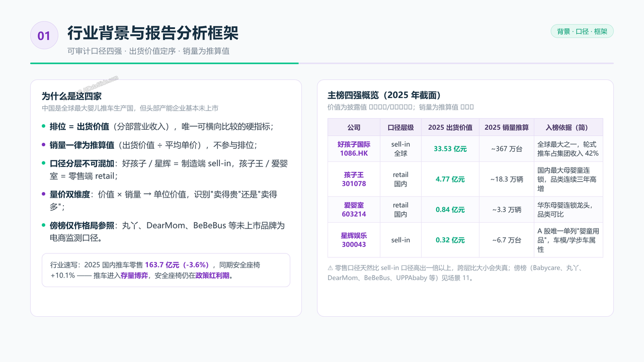Click the company cell 孩子王 301078
Screen dimensions: 644x362
point(354,179)
